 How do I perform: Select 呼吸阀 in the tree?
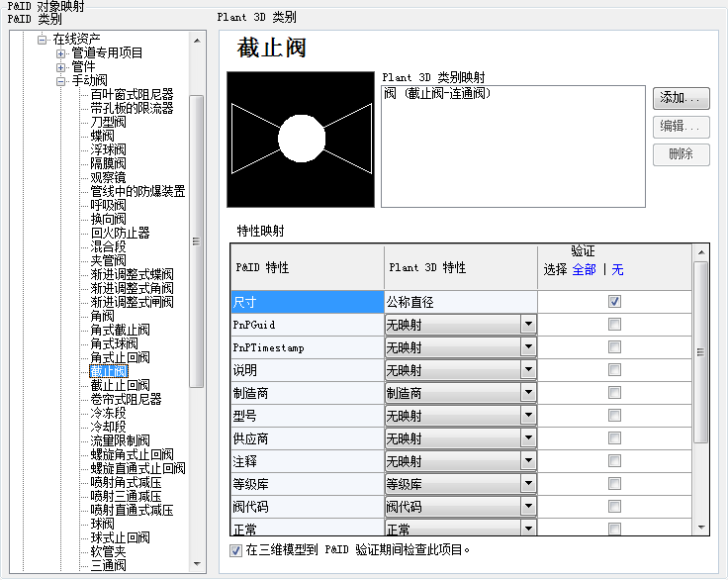tap(108, 206)
